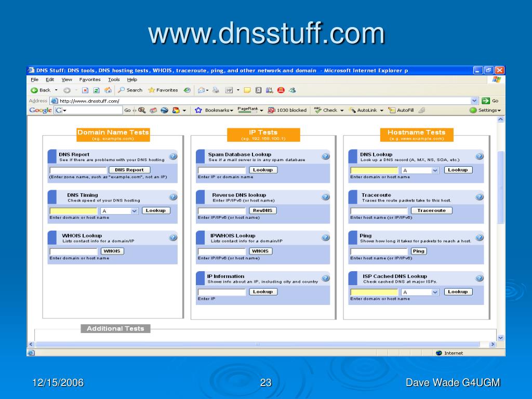The image size is (532, 399).
Task: Open the File menu
Action: pyautogui.click(x=35, y=79)
